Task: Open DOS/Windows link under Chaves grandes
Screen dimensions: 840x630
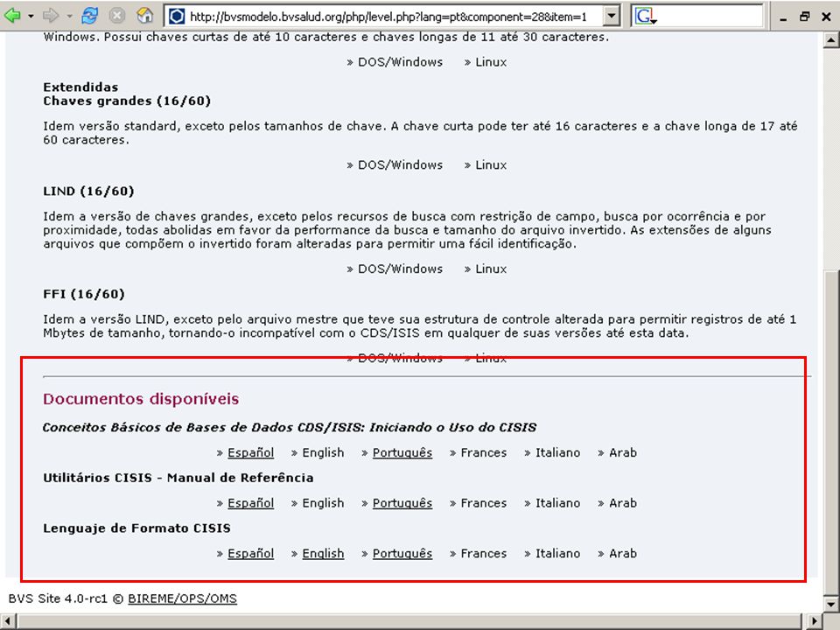Action: pos(400,165)
